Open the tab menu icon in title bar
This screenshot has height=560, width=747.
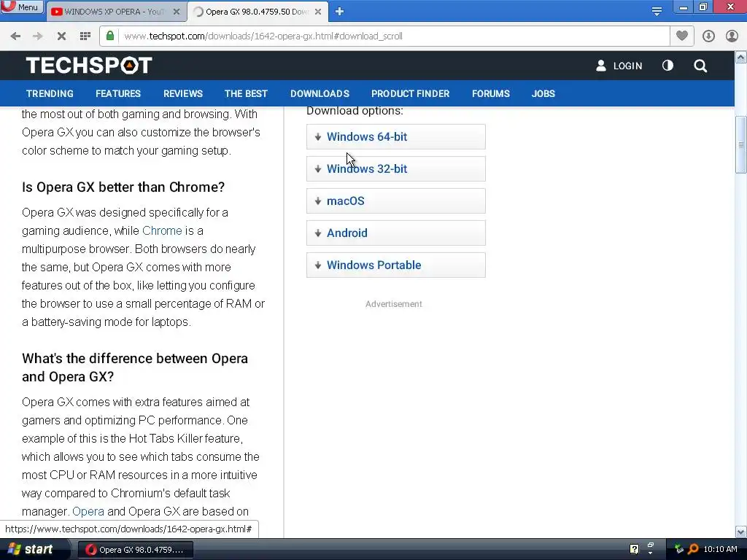[657, 12]
